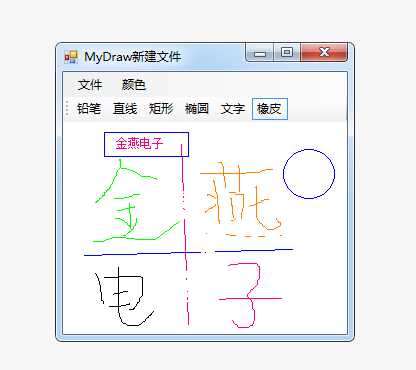This screenshot has width=416, height=370.
Task: Click the blue circle outline on canvas
Action: pos(309,174)
